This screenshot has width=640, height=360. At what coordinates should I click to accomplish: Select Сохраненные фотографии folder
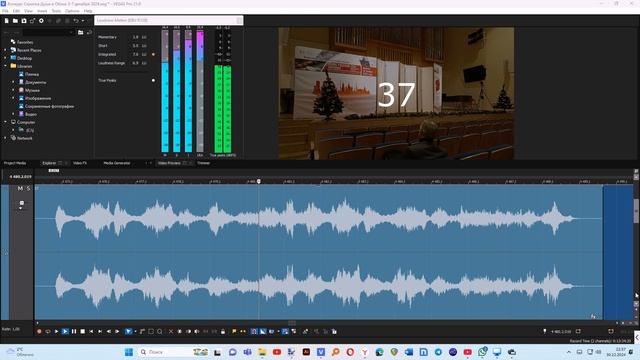(49, 106)
